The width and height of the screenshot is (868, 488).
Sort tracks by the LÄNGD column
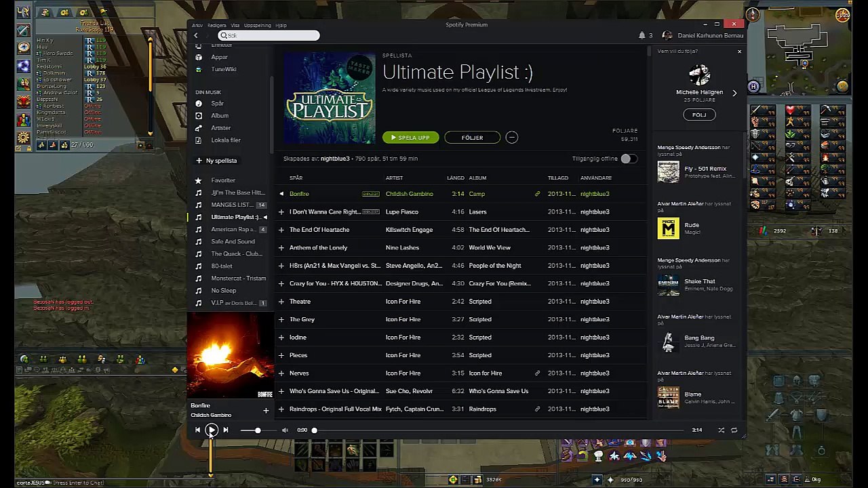coord(456,178)
